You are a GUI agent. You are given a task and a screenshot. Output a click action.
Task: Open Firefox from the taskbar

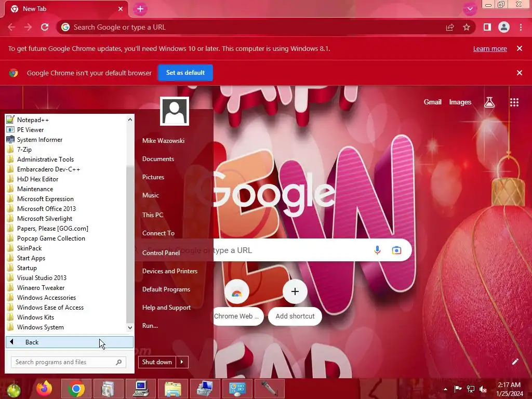[x=44, y=389]
